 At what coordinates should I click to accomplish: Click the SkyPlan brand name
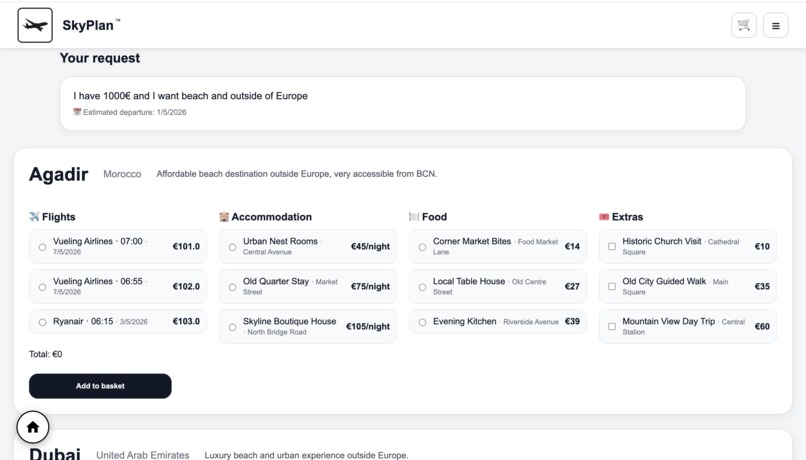pos(90,25)
